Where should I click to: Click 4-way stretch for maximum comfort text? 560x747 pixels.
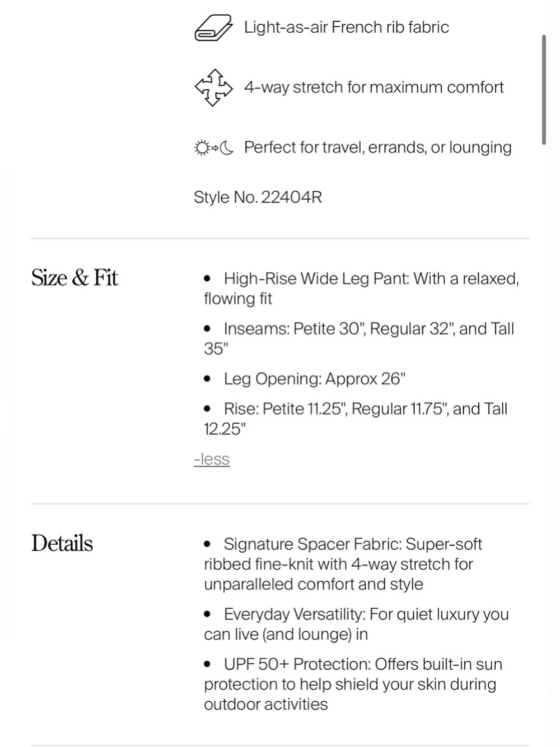[x=374, y=87]
